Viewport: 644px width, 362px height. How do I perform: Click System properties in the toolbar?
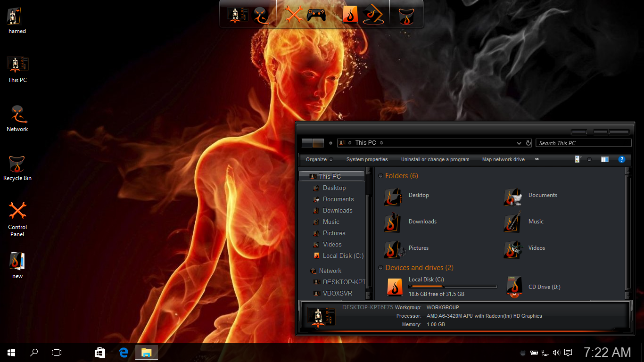(x=367, y=159)
